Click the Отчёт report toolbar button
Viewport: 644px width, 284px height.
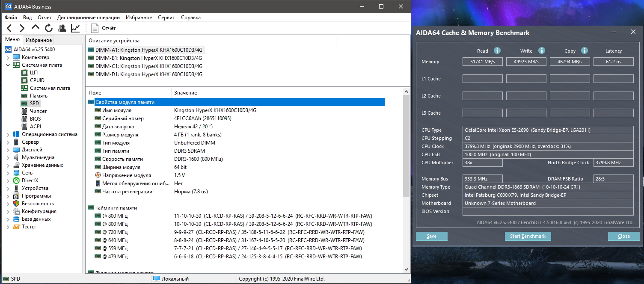[x=104, y=28]
